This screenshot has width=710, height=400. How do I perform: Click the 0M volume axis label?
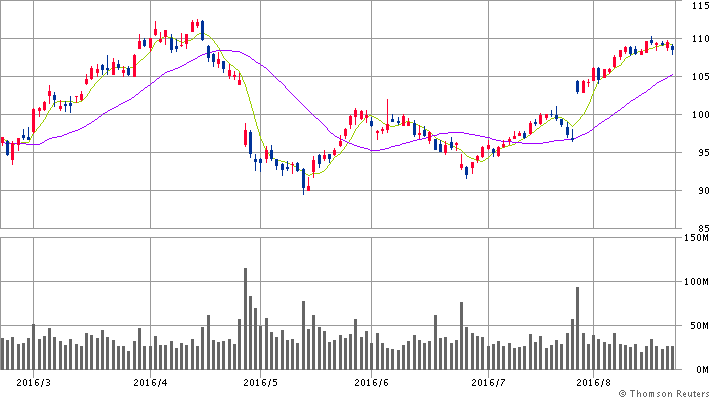click(699, 370)
